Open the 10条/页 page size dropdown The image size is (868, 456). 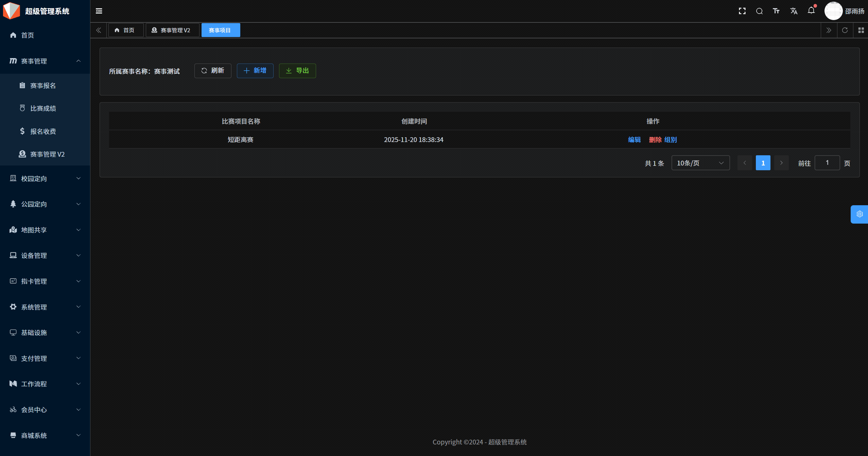[700, 163]
